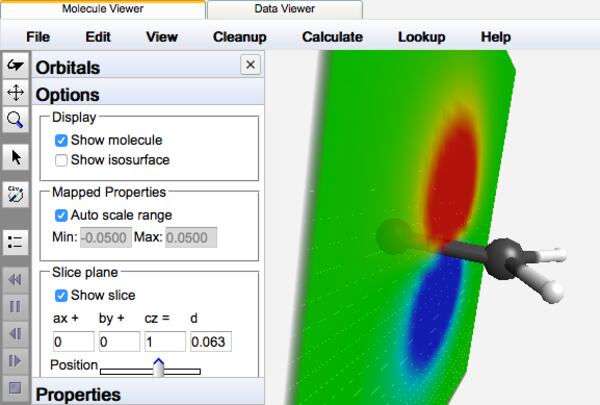600x405 pixels.
Task: Toggle the Show slice checkbox
Action: 61,295
